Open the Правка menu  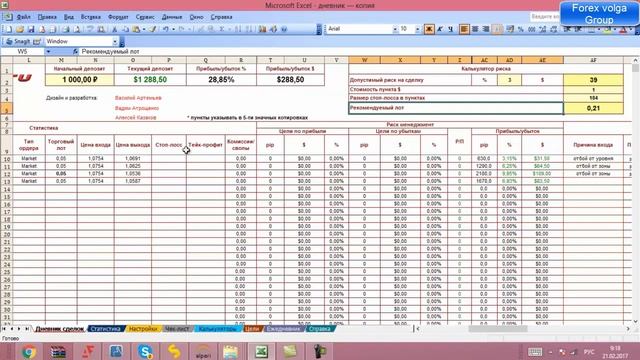47,17
